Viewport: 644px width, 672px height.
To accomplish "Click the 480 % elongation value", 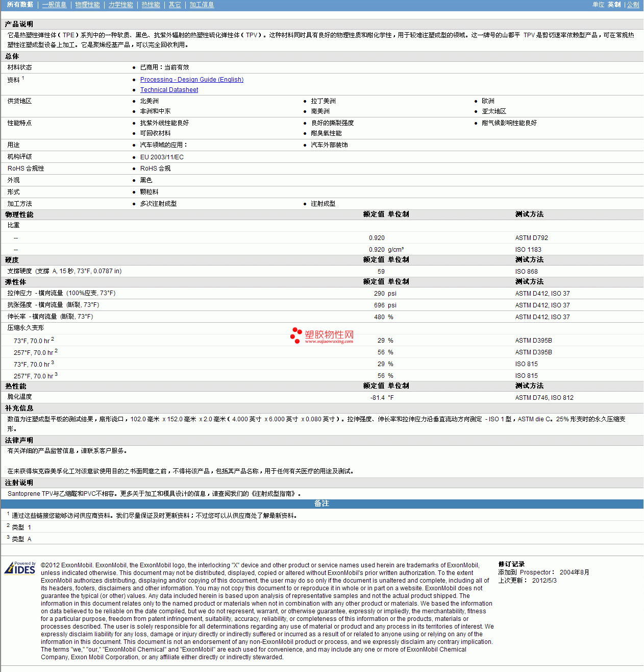I will click(383, 317).
